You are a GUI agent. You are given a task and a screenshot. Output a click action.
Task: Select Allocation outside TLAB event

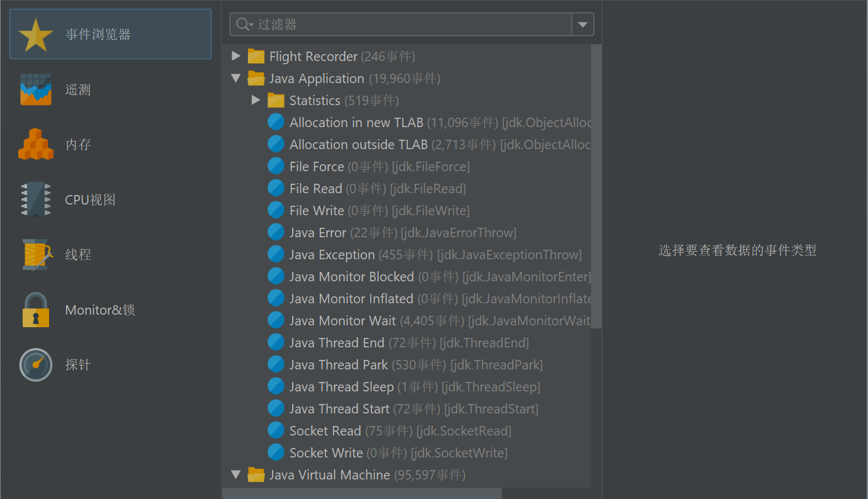coord(407,144)
